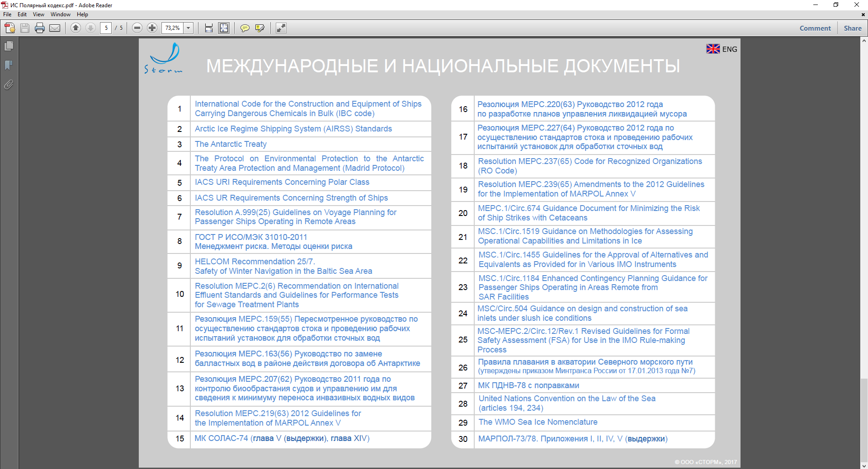This screenshot has height=469, width=868.
Task: Open Resolution MEPC.219(63) MARPOL Annex V link
Action: (278, 418)
